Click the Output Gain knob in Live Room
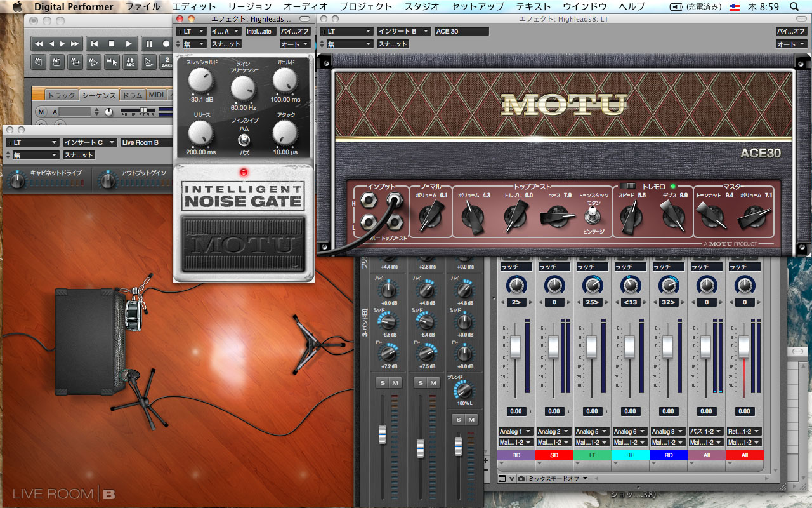Screen dimensions: 812x508 (x=108, y=182)
